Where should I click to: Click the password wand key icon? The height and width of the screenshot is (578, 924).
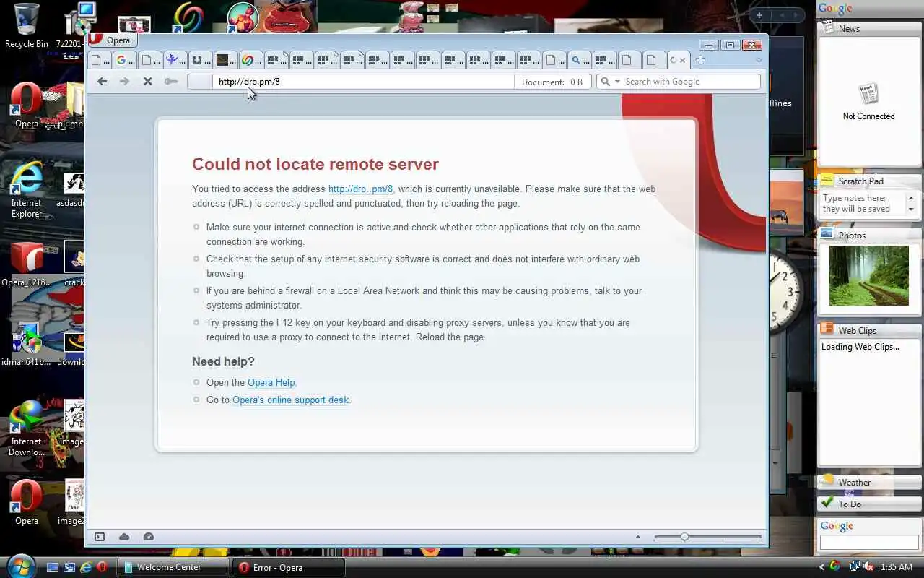[170, 82]
